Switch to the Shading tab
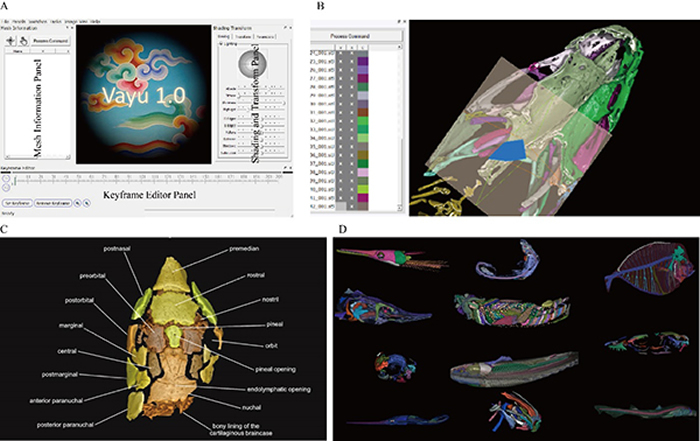 tap(226, 37)
